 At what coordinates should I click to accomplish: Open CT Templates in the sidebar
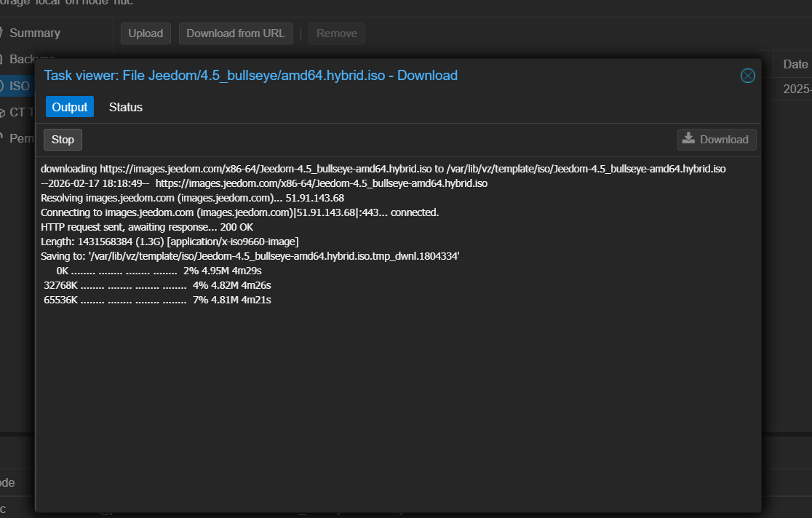(x=20, y=112)
